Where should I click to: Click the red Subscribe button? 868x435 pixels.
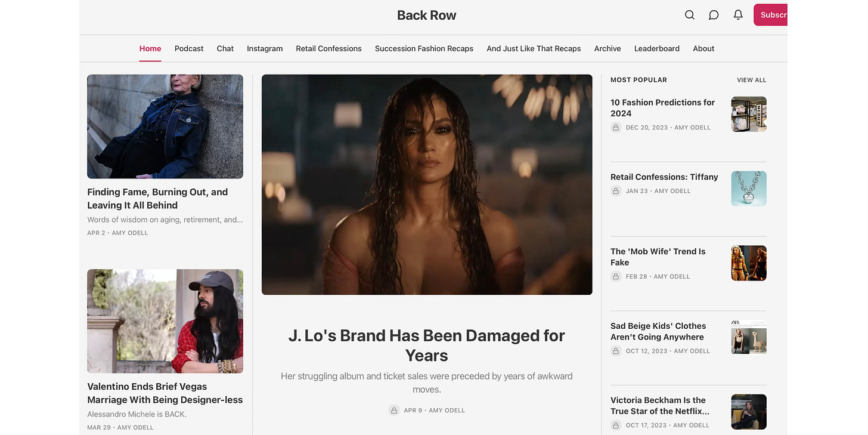(x=770, y=15)
